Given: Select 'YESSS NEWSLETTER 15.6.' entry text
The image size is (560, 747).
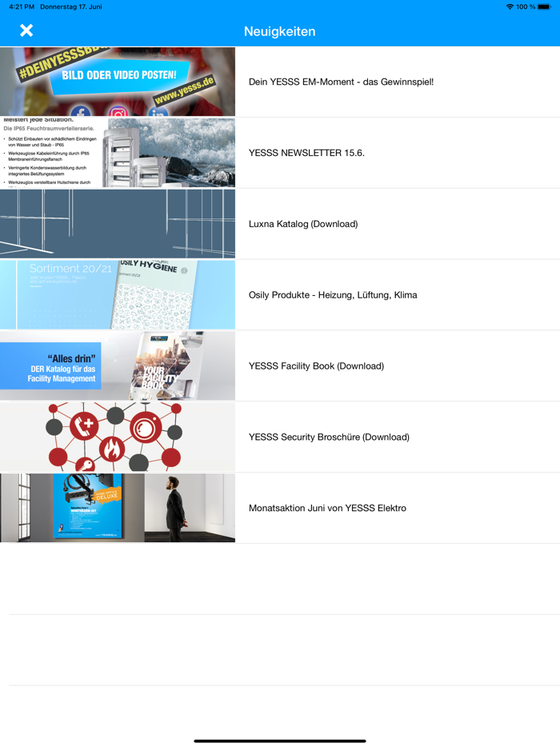Looking at the screenshot, I should coord(306,153).
